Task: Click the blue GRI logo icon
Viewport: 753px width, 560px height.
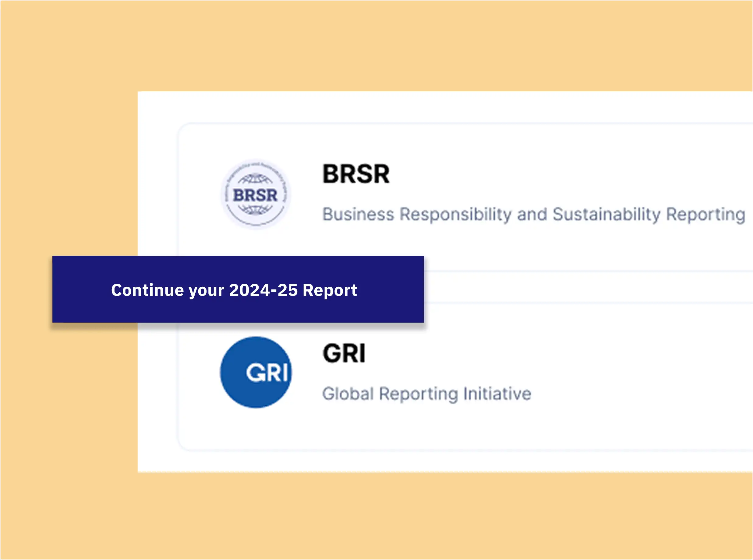Action: (x=256, y=372)
